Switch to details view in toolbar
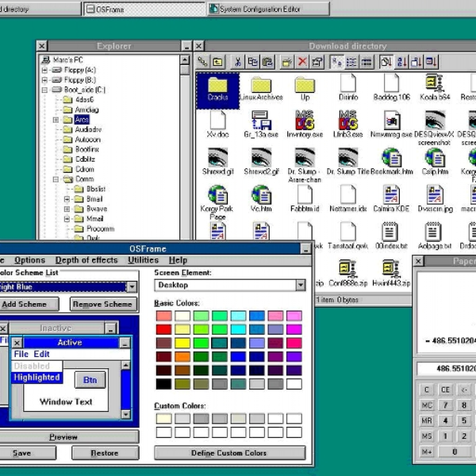Screen dimensions: 476x476 (367, 62)
